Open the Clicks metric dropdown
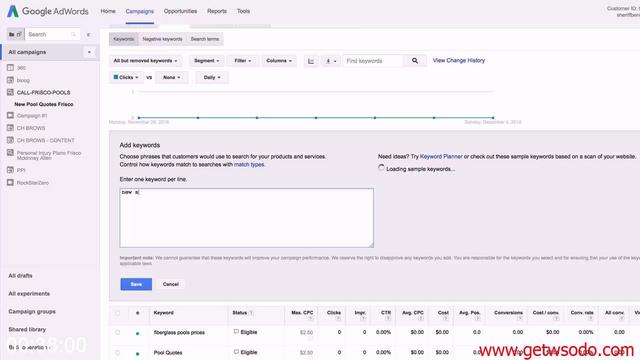This screenshot has height=360, width=640. click(x=126, y=77)
